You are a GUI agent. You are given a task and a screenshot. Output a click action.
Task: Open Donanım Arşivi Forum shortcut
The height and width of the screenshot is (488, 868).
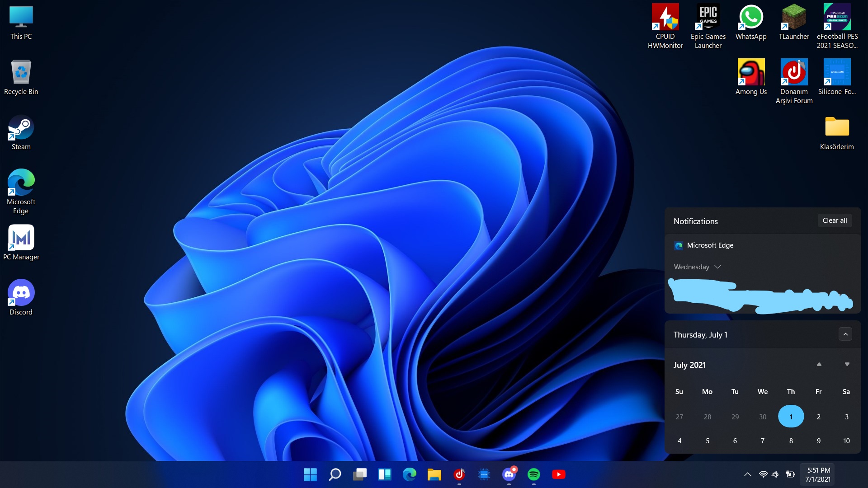[x=794, y=81]
